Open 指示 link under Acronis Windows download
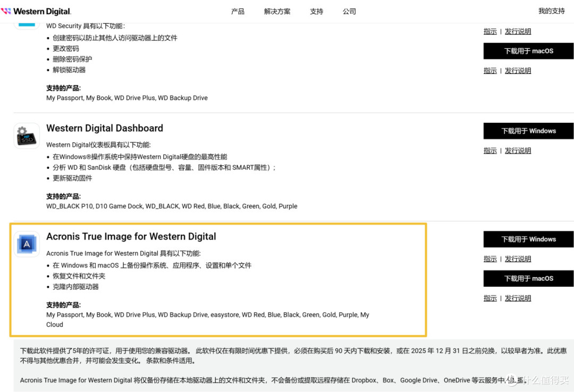Viewport: 574px width, 392px height. (x=490, y=259)
